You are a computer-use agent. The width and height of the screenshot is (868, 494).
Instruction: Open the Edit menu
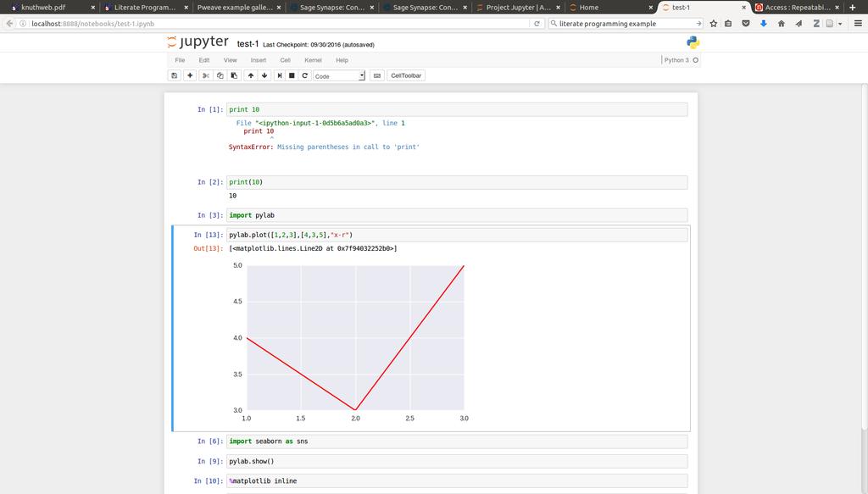point(204,60)
